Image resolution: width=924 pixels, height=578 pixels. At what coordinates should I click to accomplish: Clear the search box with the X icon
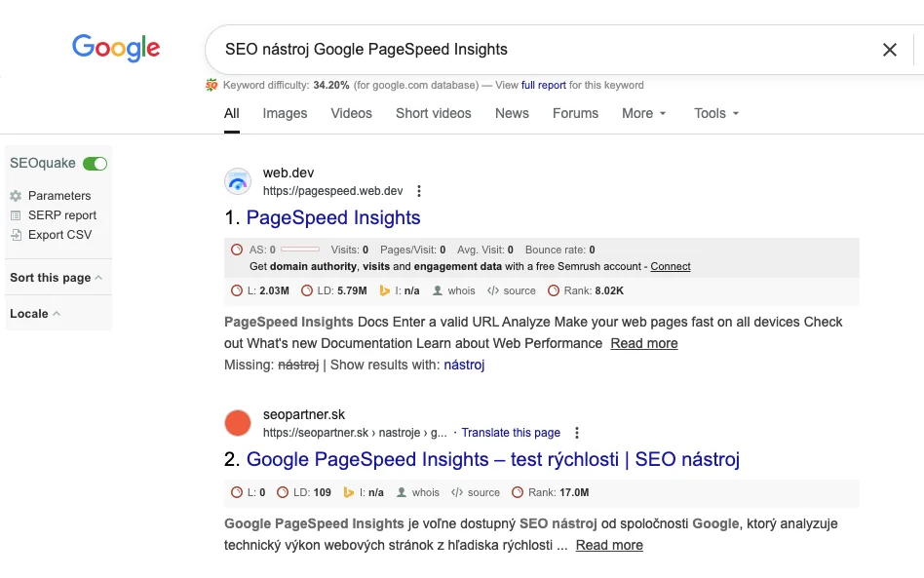click(x=889, y=50)
